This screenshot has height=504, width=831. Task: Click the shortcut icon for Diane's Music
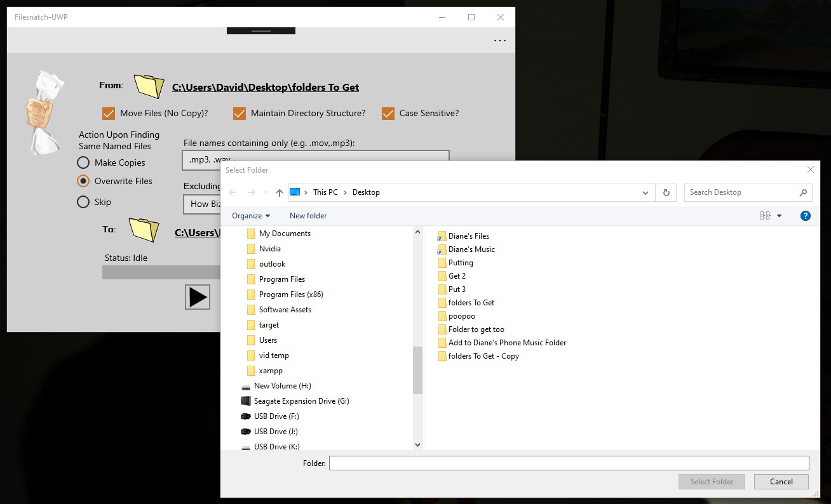442,249
